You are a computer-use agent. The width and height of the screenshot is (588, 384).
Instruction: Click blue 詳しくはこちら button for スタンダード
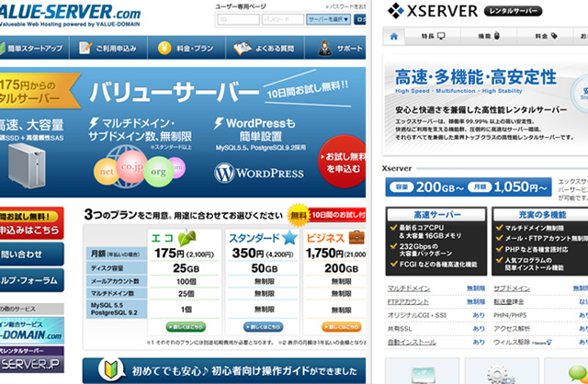click(264, 327)
